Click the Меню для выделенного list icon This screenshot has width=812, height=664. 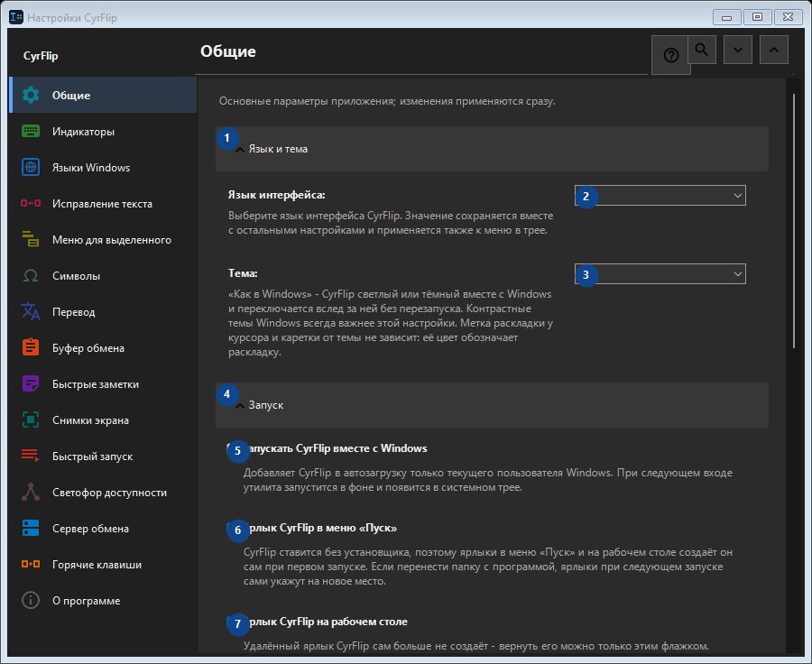31,239
